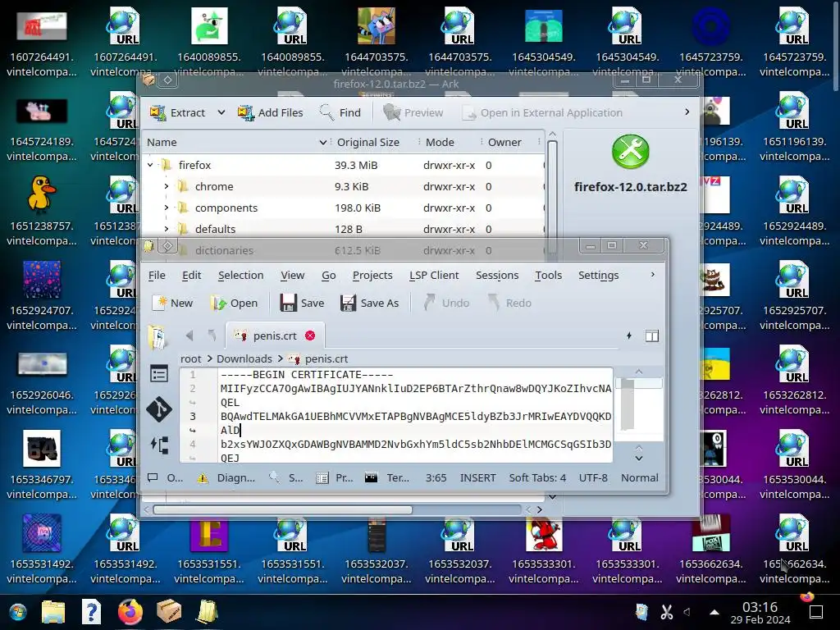840x630 pixels.
Task: Open the Edit menu in Kate
Action: point(191,276)
